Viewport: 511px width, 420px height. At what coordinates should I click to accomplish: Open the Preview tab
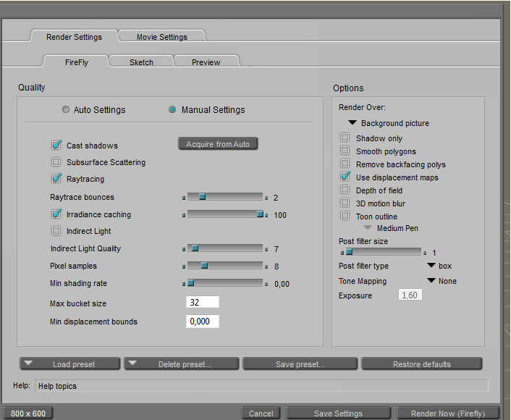pyautogui.click(x=206, y=62)
